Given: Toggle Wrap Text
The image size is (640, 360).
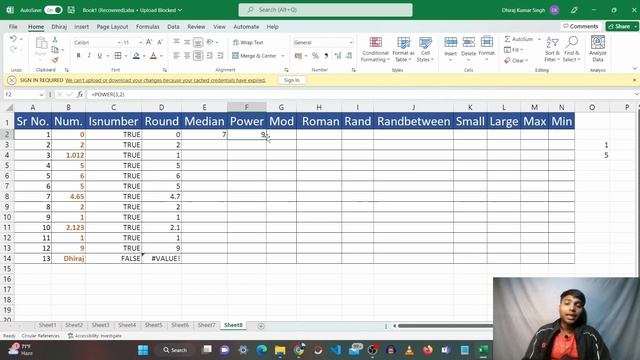Looking at the screenshot, I should point(248,42).
